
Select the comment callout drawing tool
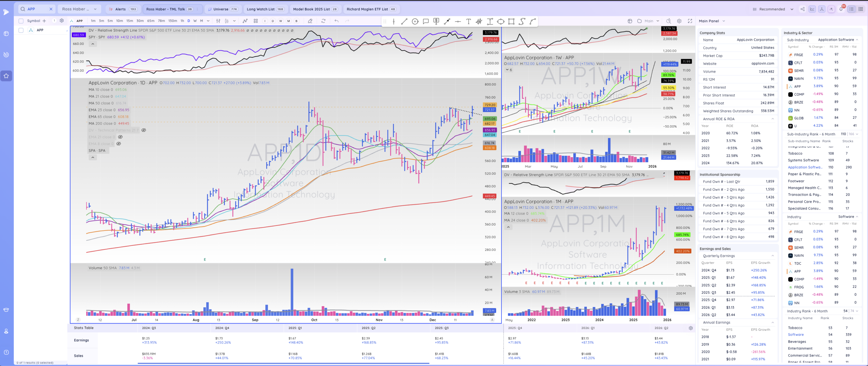point(426,21)
